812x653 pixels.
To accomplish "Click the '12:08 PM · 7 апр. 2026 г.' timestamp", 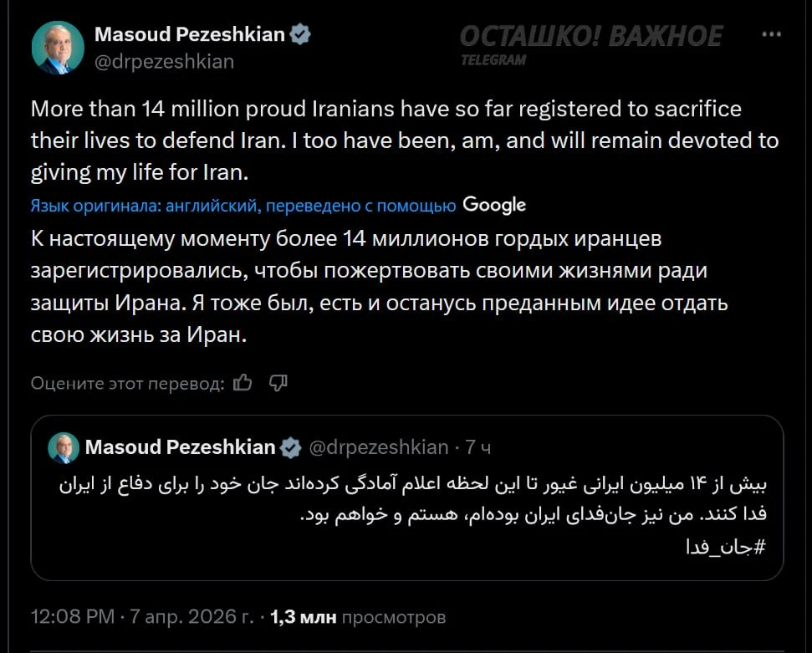I will pos(142,617).
